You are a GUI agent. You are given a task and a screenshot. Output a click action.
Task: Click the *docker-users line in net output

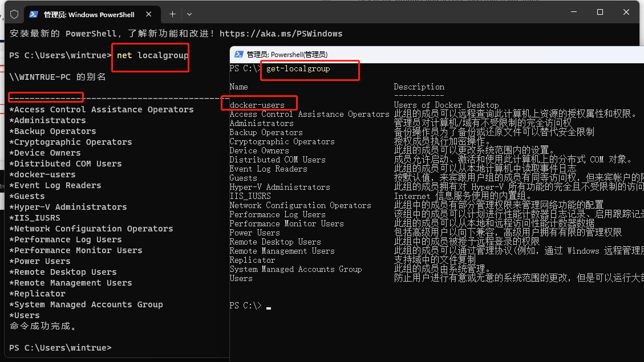[x=42, y=174]
